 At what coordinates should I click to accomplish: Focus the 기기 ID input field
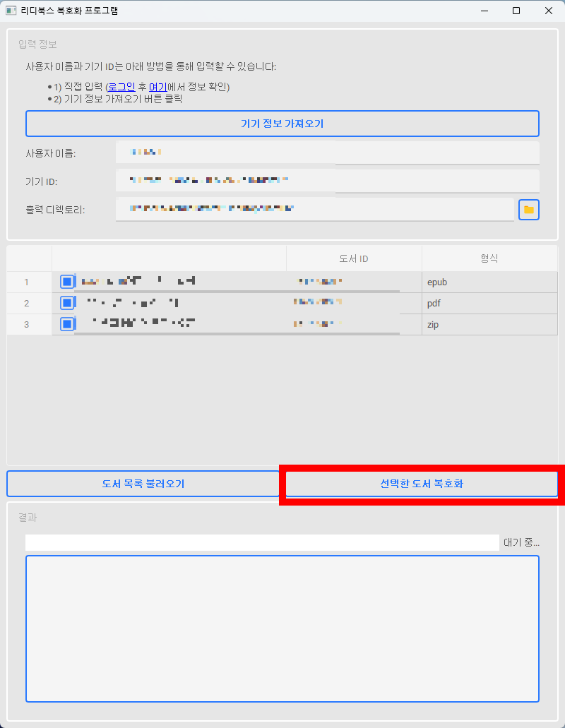coord(327,181)
